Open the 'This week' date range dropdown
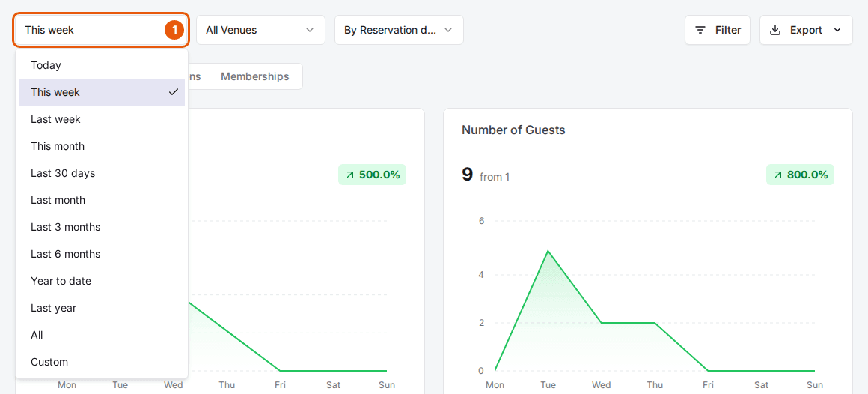 [102, 30]
